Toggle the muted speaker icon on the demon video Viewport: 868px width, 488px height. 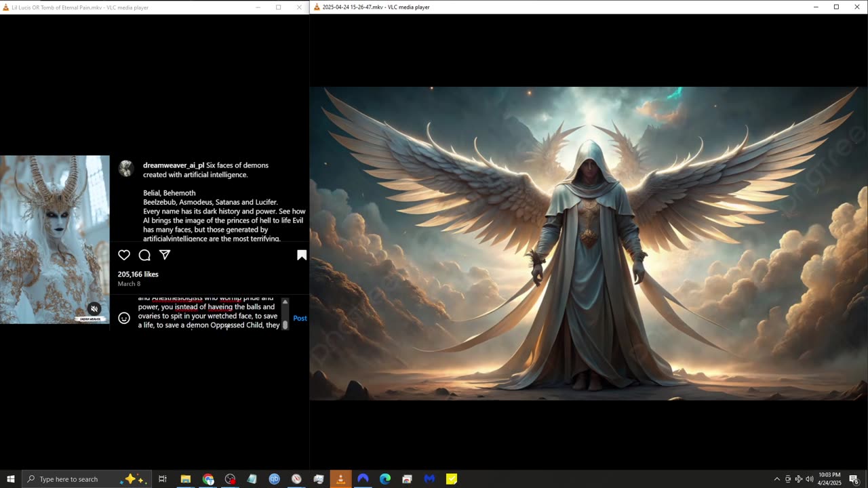tap(94, 309)
